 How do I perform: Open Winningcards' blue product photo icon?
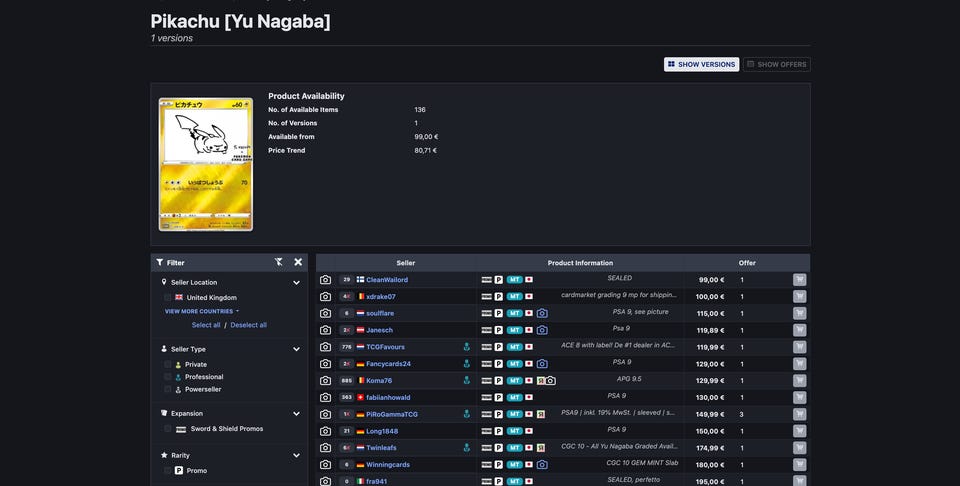(x=542, y=465)
